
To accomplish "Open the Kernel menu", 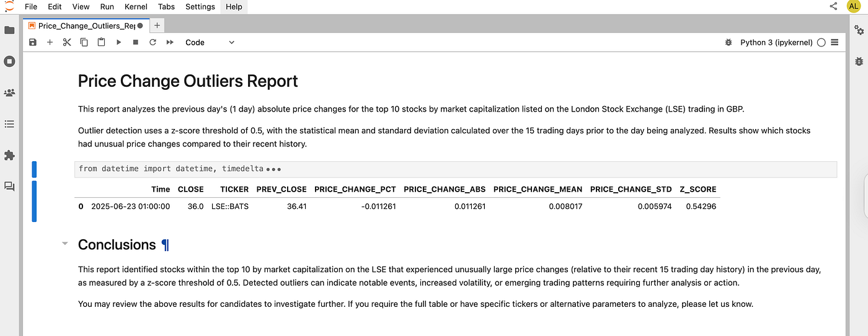I will click(136, 6).
